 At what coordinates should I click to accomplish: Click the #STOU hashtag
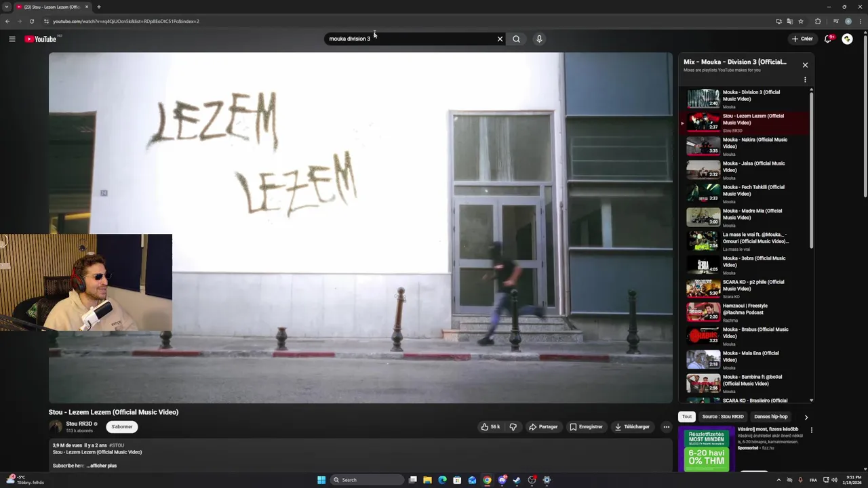click(117, 445)
